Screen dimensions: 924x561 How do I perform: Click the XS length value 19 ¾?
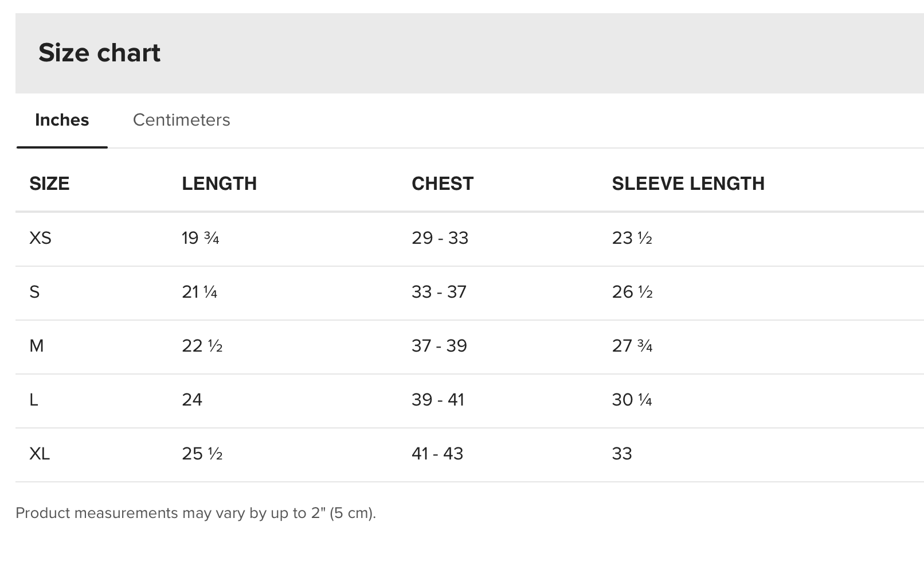[201, 238]
